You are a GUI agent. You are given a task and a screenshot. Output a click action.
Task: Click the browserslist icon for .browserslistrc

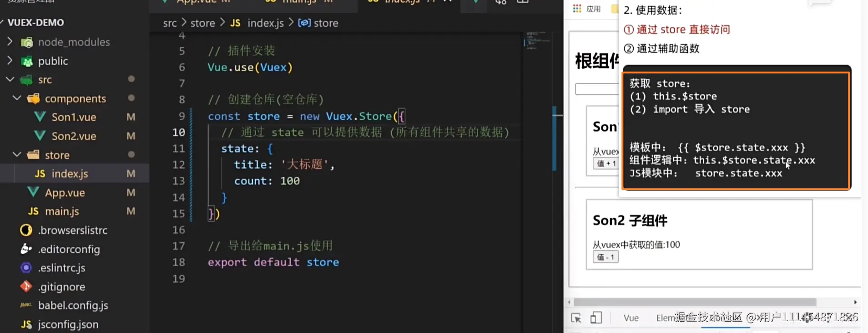point(26,230)
